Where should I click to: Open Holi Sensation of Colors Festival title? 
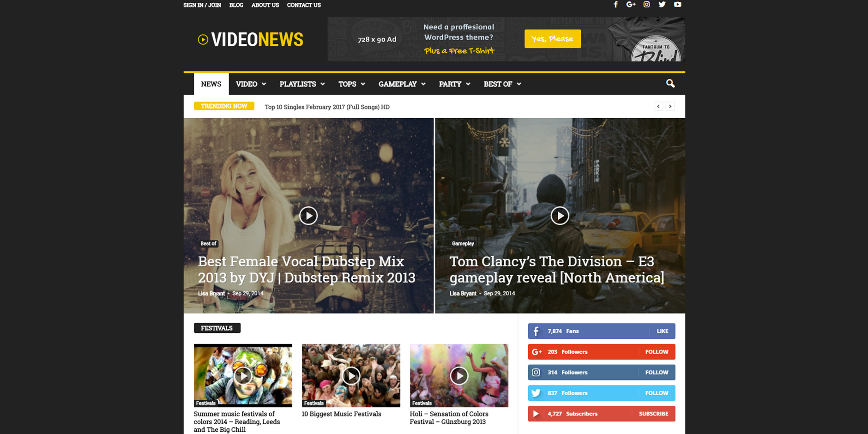(449, 418)
